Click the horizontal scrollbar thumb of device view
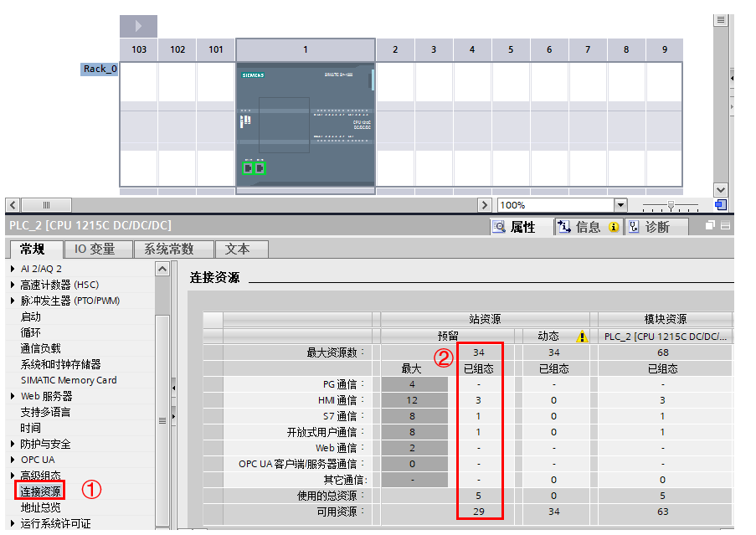 point(46,205)
